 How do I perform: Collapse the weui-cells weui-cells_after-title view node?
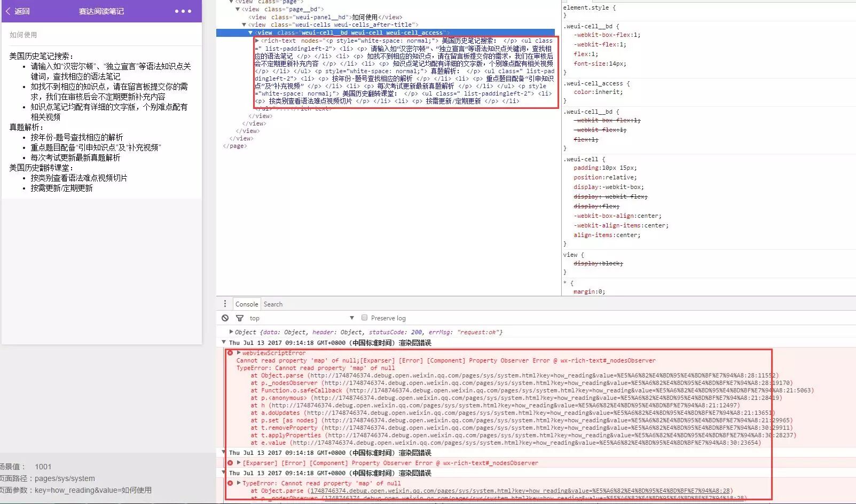pyautogui.click(x=244, y=25)
